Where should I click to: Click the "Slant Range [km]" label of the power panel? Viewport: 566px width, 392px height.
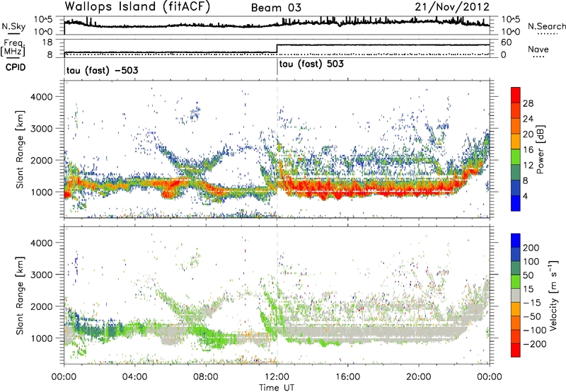pos(20,150)
